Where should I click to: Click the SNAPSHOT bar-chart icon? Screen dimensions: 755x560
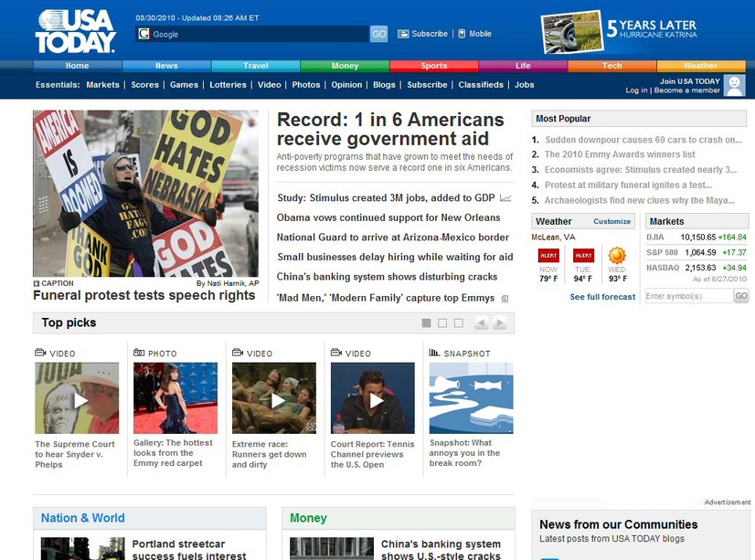[x=434, y=353]
